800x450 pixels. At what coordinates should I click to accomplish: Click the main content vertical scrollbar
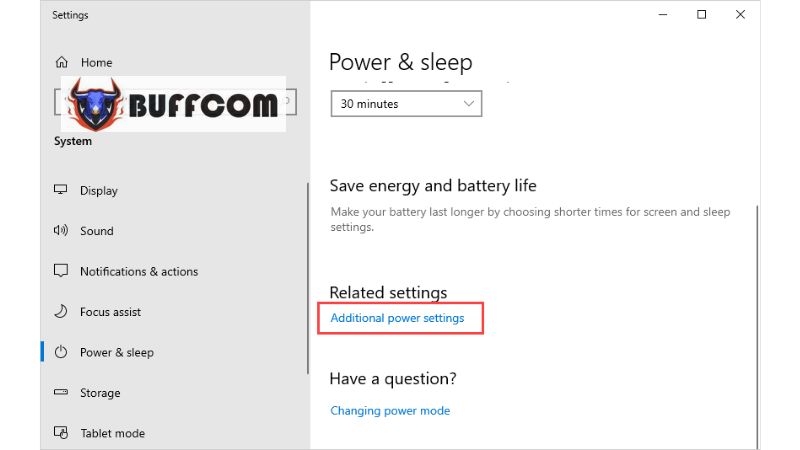[757, 327]
